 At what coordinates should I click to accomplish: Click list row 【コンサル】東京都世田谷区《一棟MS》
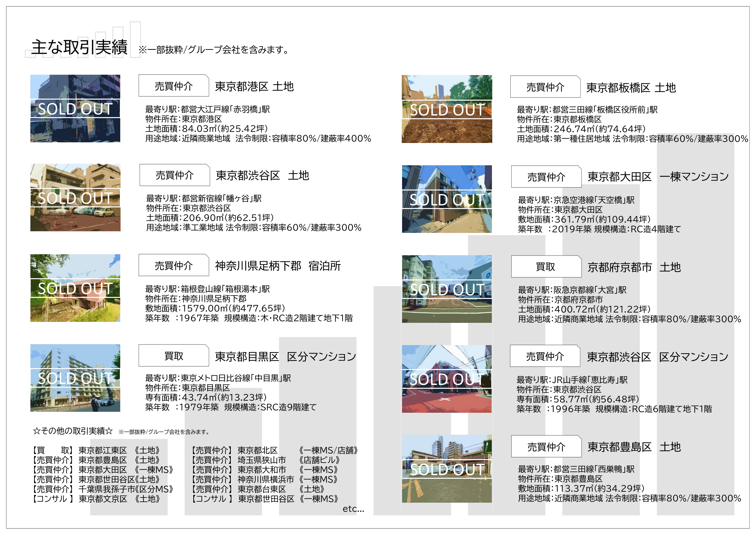pos(265,498)
